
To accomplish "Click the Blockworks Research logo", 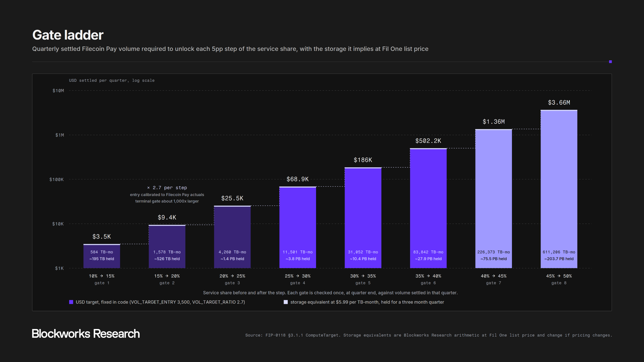I will [86, 334].
